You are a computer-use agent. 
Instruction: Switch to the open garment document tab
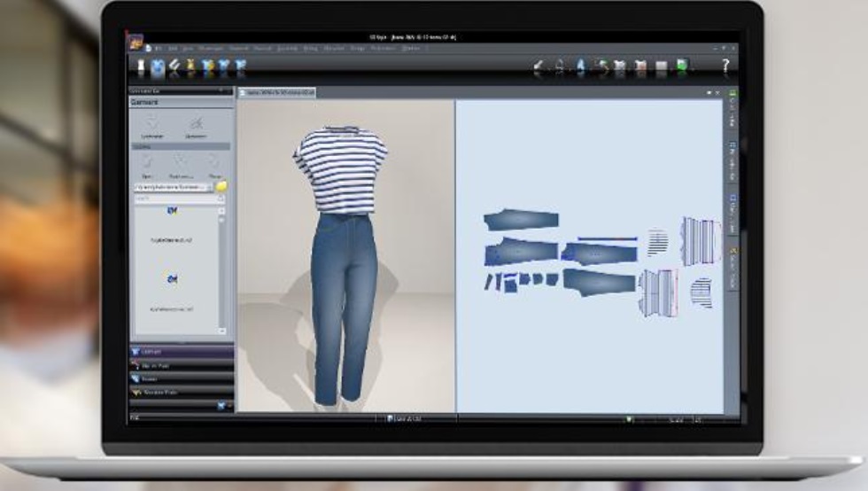point(276,91)
